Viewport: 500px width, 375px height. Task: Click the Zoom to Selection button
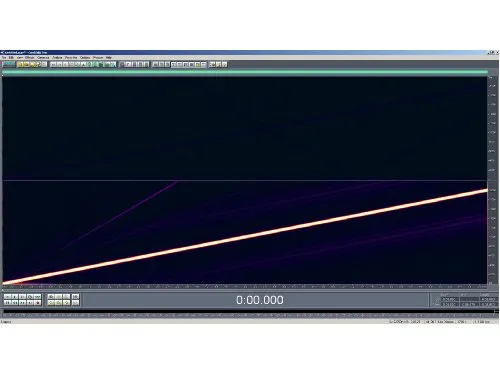67,303
